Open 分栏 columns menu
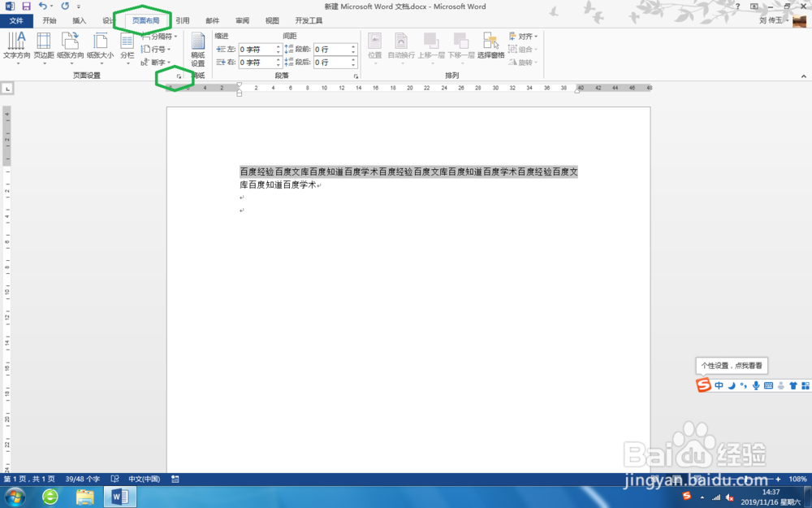Viewport: 812px width, 508px height. click(127, 48)
